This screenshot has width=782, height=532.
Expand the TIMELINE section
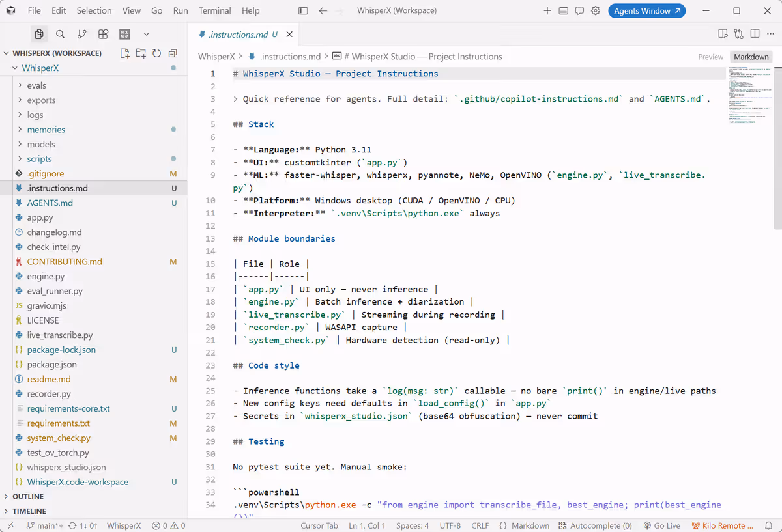tap(93, 511)
